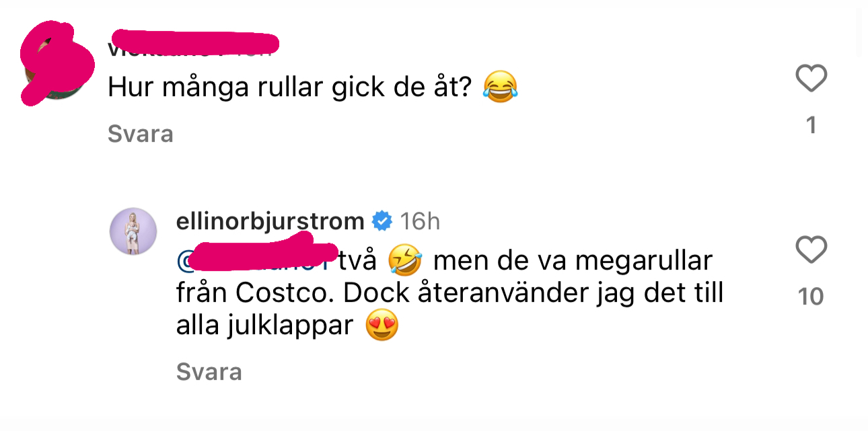Like the "Hur många rullar" comment
The height and width of the screenshot is (431, 868).
coord(811,79)
